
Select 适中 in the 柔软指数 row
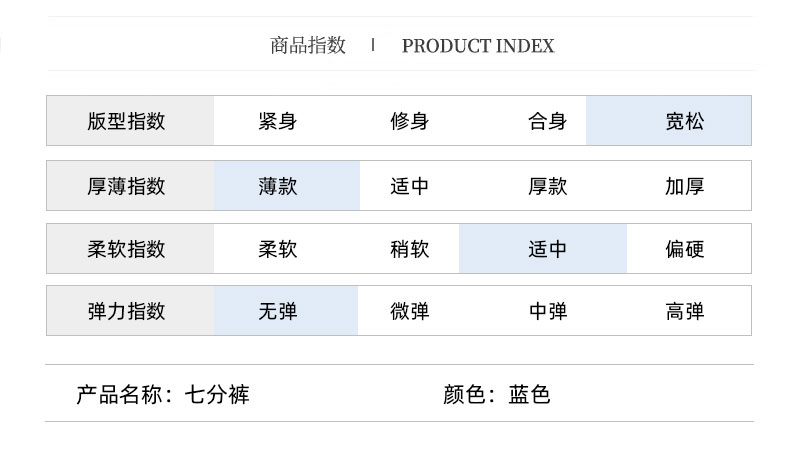[x=543, y=249]
